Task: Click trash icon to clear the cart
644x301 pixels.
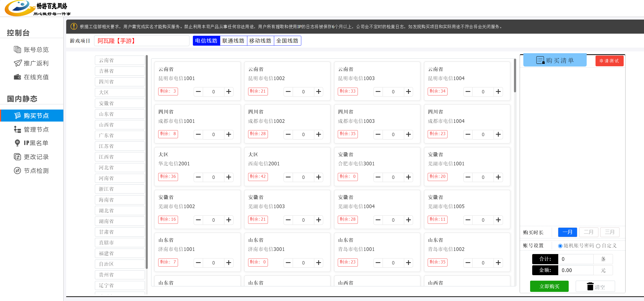Action: (590, 286)
